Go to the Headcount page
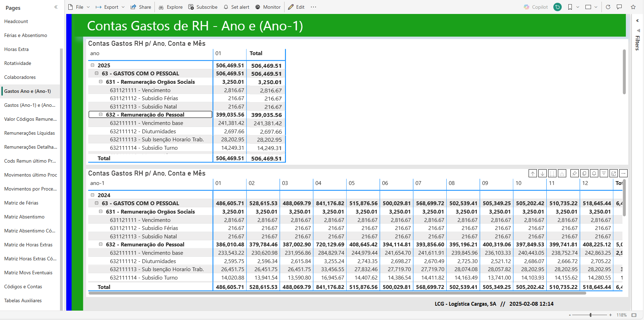Image resolution: width=644 pixels, height=320 pixels. pyautogui.click(x=16, y=21)
